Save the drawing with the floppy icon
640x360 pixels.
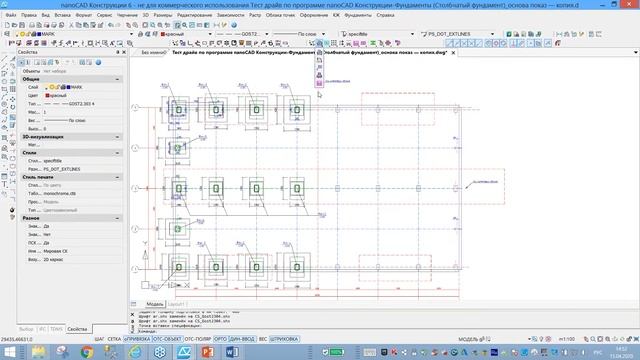[22, 25]
